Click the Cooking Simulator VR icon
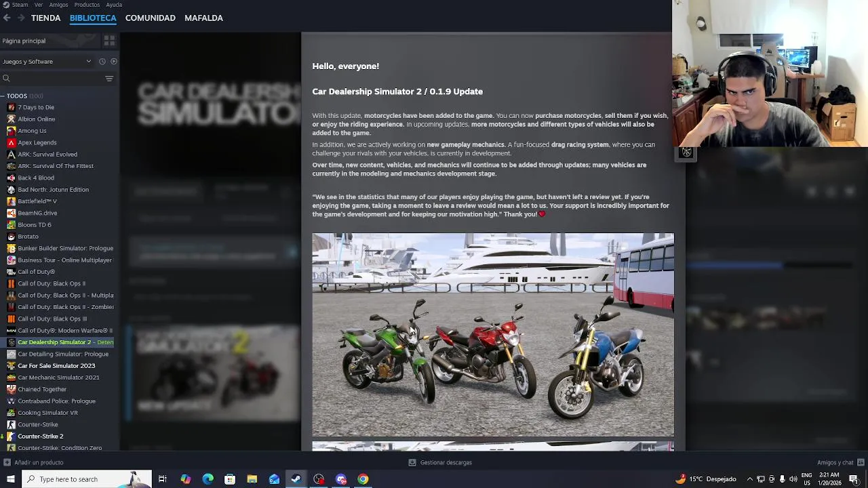The width and height of the screenshot is (868, 488). (11, 413)
